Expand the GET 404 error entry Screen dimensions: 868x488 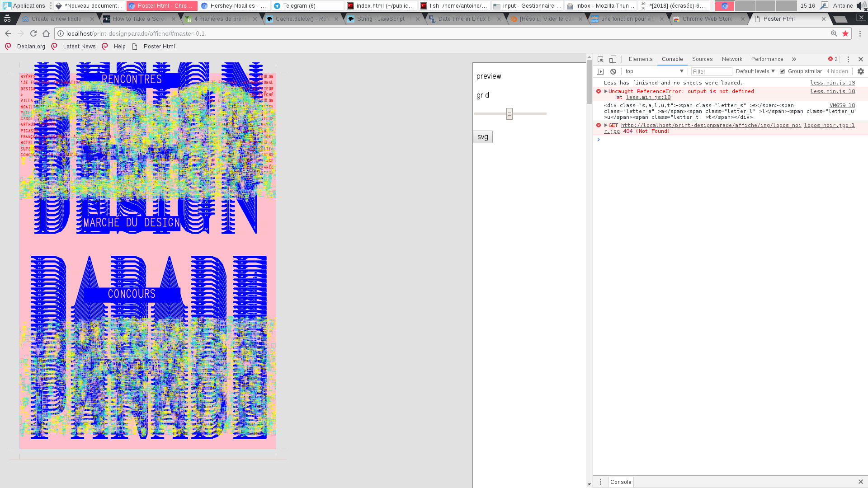click(606, 125)
